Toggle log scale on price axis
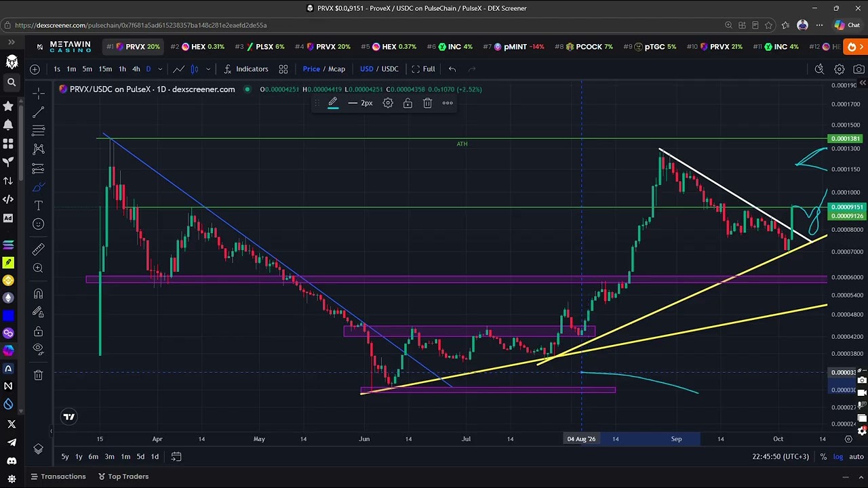The width and height of the screenshot is (868, 488). click(x=838, y=457)
